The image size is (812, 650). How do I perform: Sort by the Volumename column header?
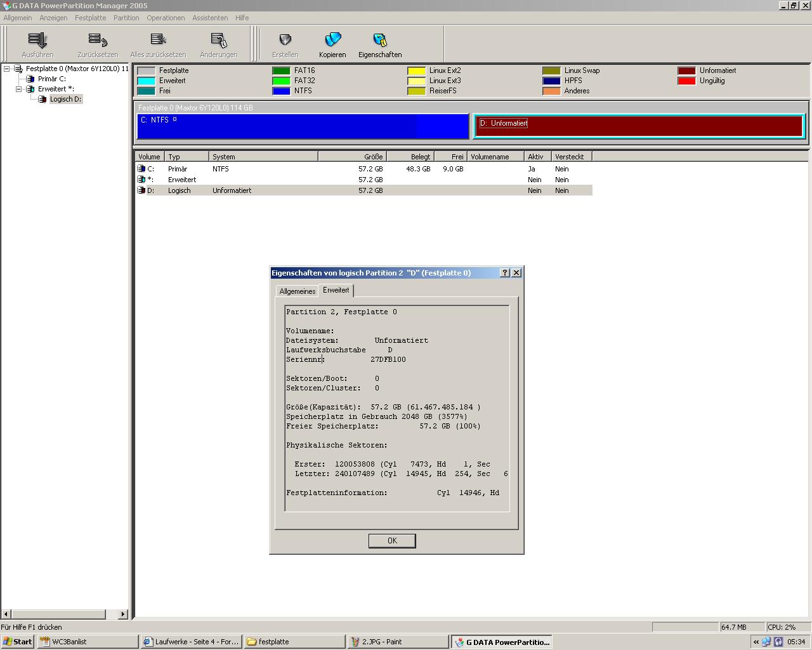click(495, 157)
